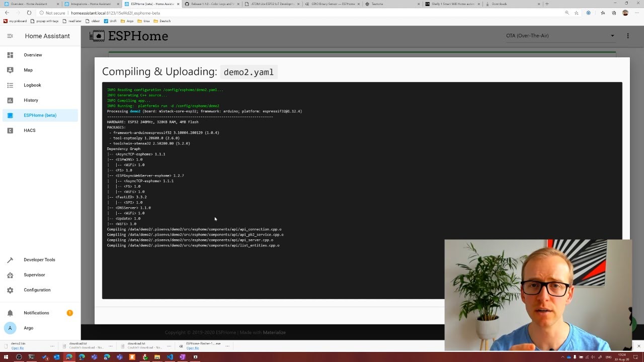Open ESPHome three-dot overflow menu
This screenshot has width=644, height=362.
click(627, 36)
